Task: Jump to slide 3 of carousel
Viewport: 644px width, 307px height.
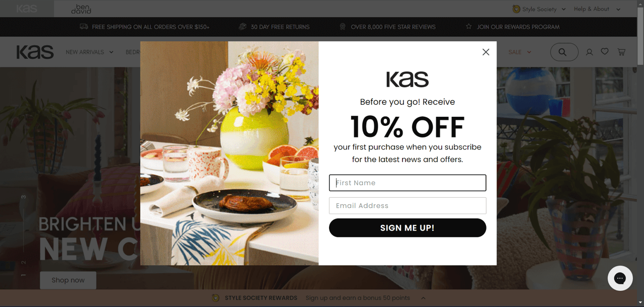Action: click(23, 197)
